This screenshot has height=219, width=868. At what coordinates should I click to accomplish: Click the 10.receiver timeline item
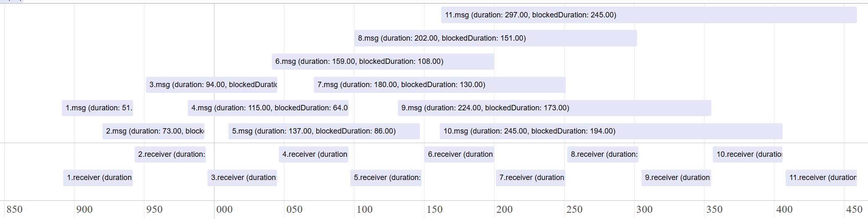point(748,154)
